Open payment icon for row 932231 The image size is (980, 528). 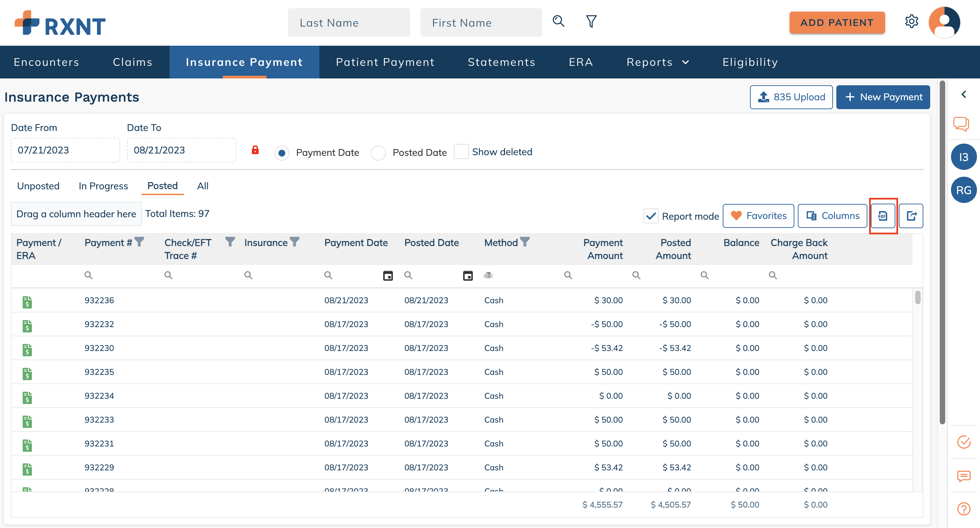coord(27,446)
